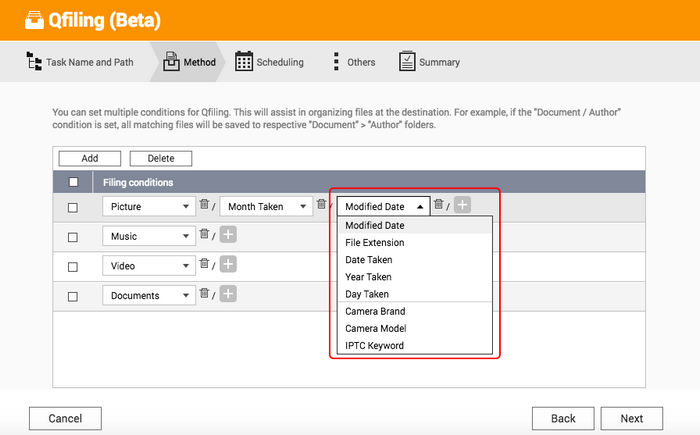Open the Music type dropdown

pyautogui.click(x=149, y=236)
